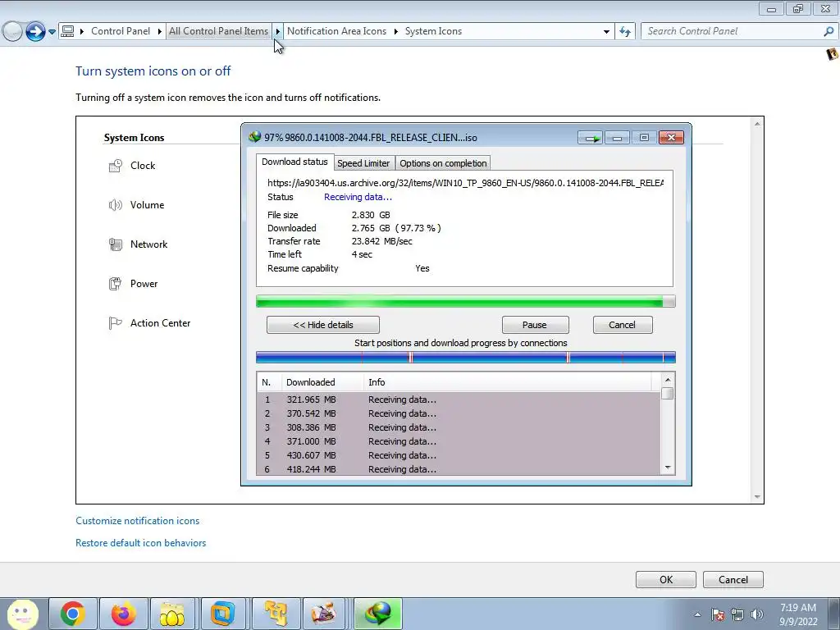Go to Notification Area Icons breadcrumb

(336, 31)
